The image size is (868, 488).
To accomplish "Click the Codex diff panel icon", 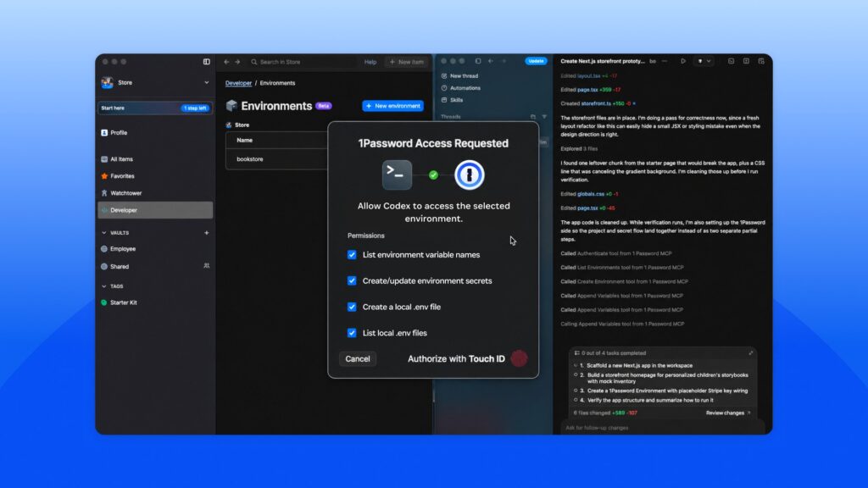I will pyautogui.click(x=746, y=61).
